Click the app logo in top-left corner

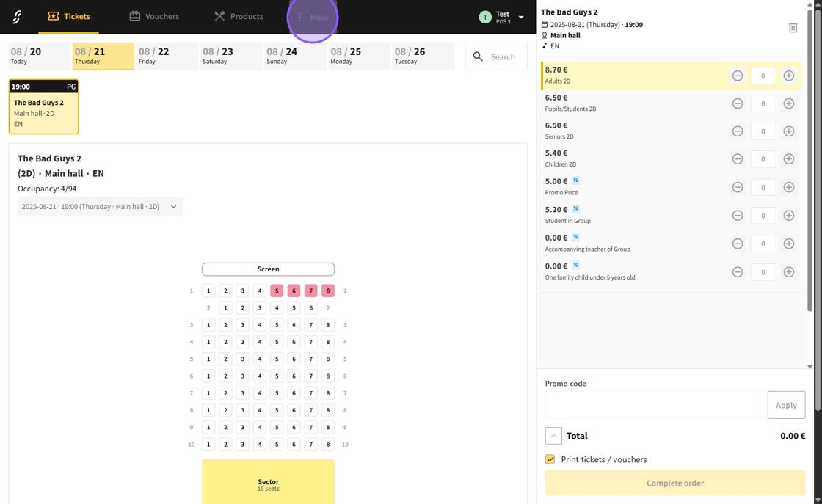(x=16, y=16)
